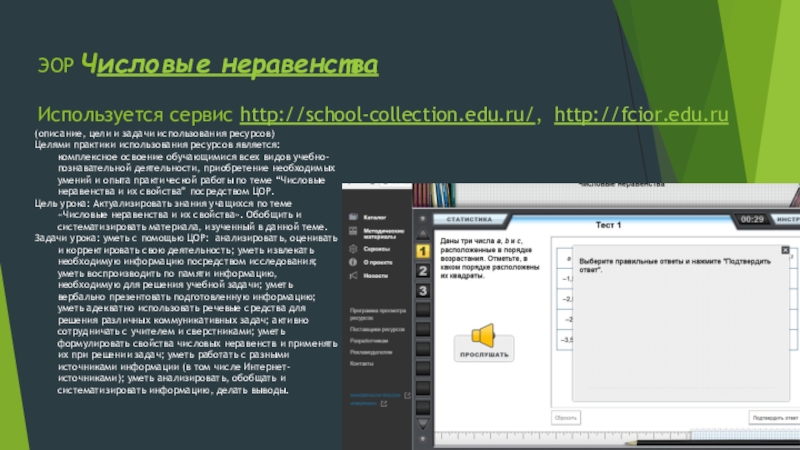Click the text Используется сервис

(x=135, y=115)
